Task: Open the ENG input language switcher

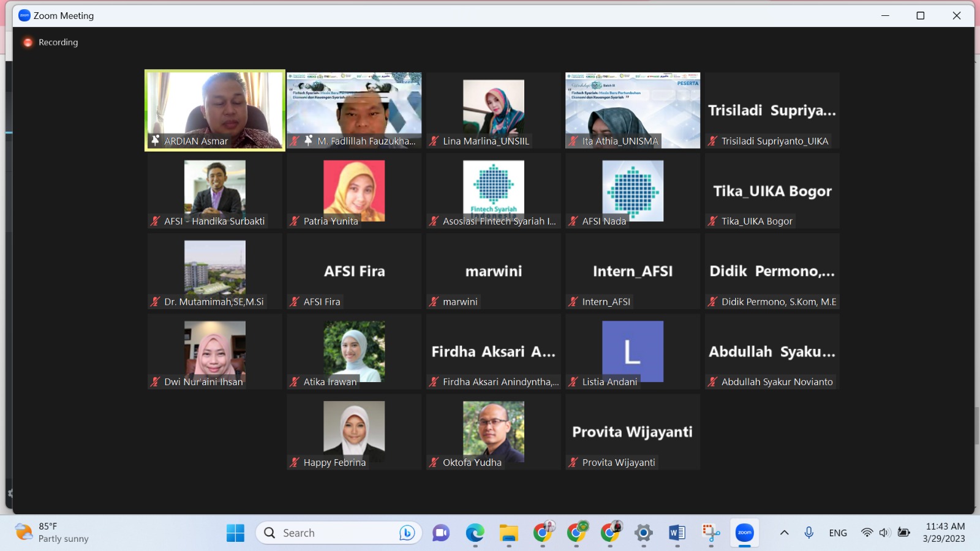Action: point(838,533)
